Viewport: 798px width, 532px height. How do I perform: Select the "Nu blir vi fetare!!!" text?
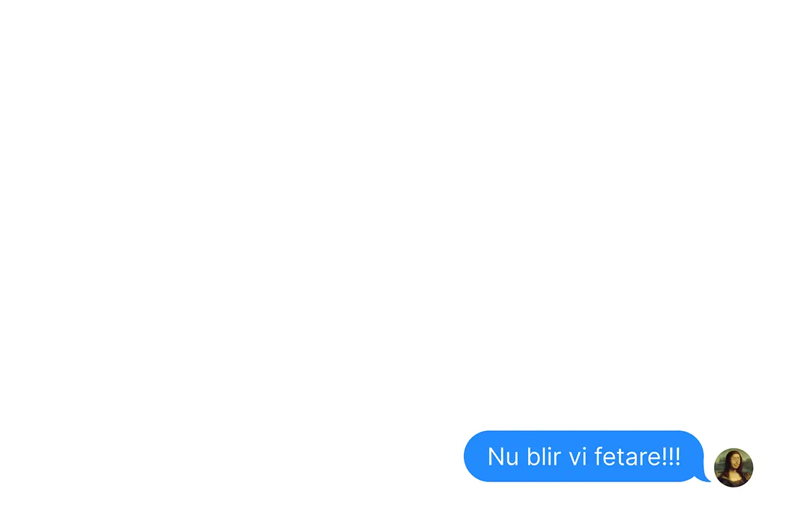click(x=585, y=456)
